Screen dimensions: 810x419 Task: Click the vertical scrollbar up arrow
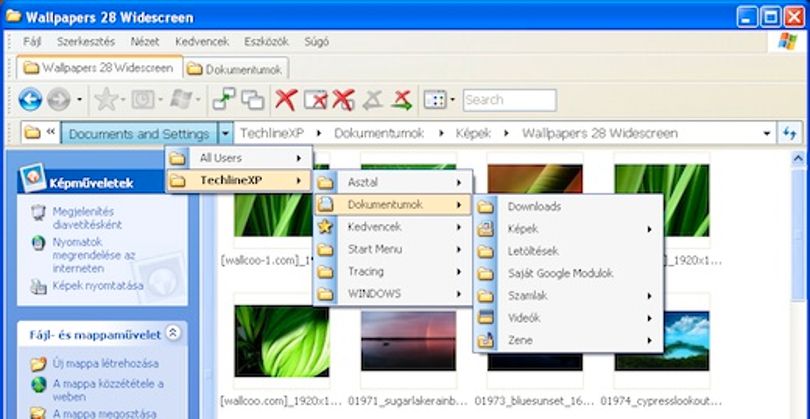798,159
